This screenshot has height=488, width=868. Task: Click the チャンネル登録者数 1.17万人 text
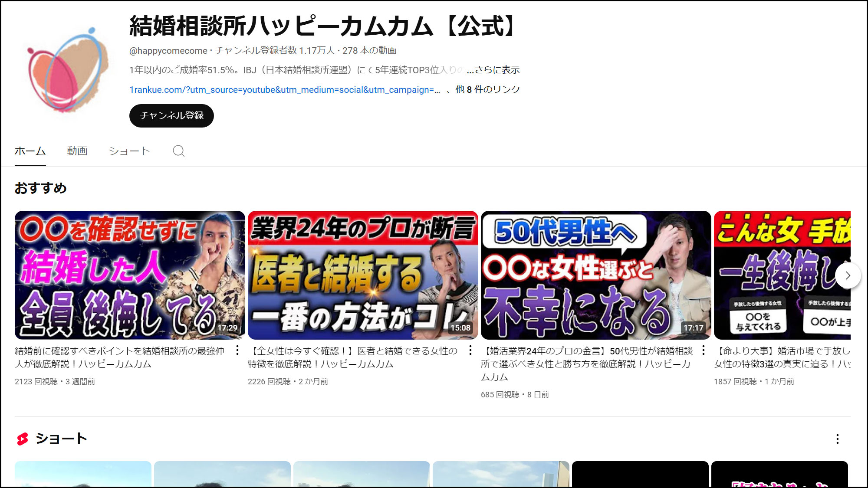[x=275, y=51]
